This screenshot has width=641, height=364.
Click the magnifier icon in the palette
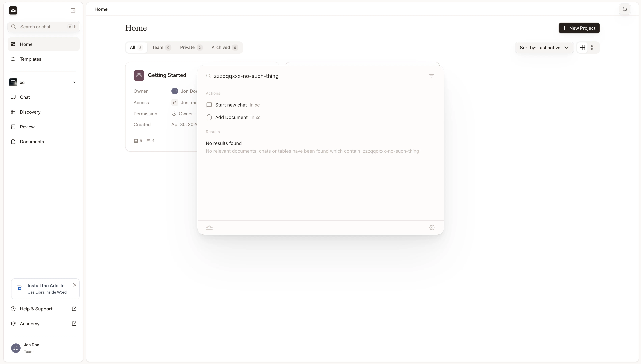208,76
